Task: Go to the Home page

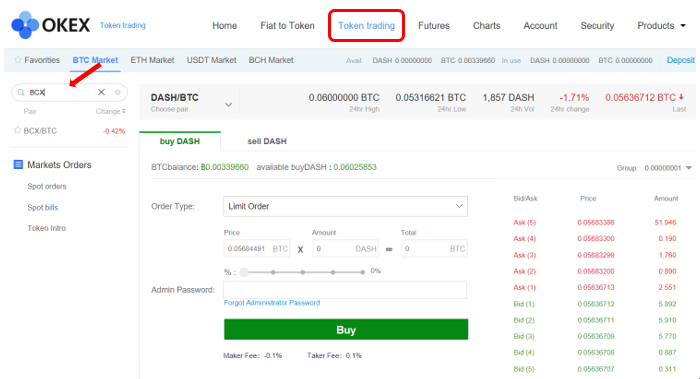Action: coord(225,26)
